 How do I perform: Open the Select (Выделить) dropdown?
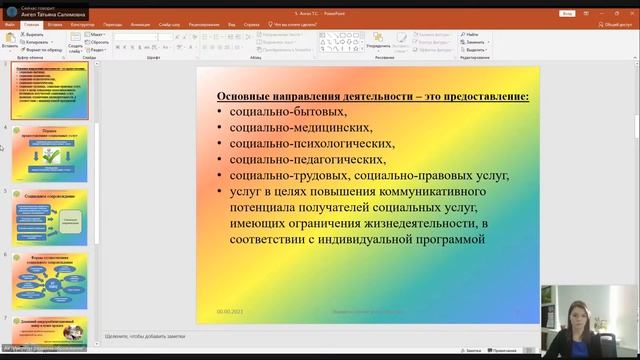[473, 50]
